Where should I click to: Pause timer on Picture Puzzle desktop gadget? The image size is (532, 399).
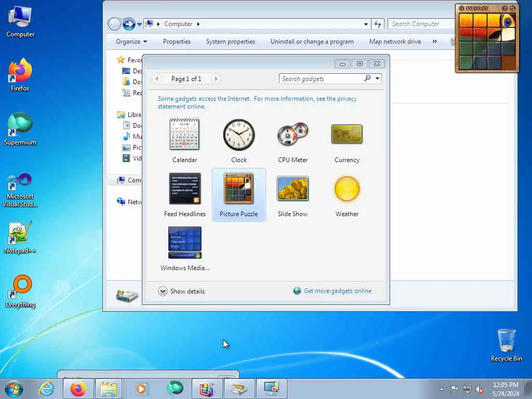pyautogui.click(x=461, y=8)
